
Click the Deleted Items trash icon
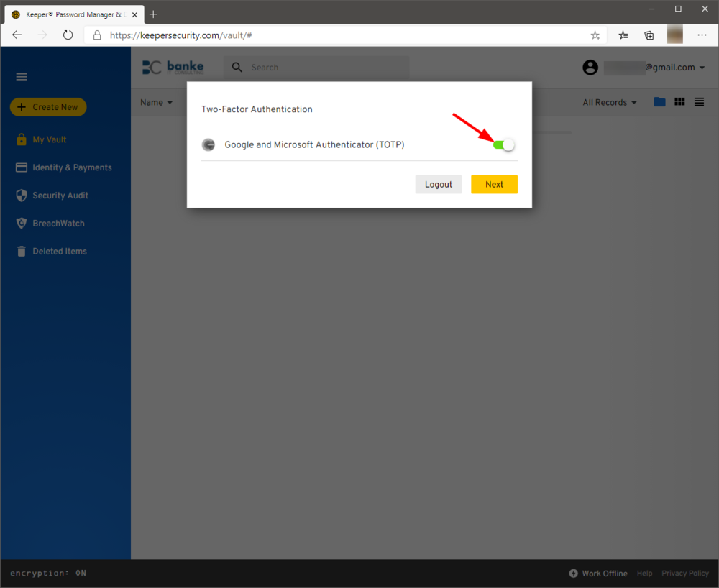point(21,251)
